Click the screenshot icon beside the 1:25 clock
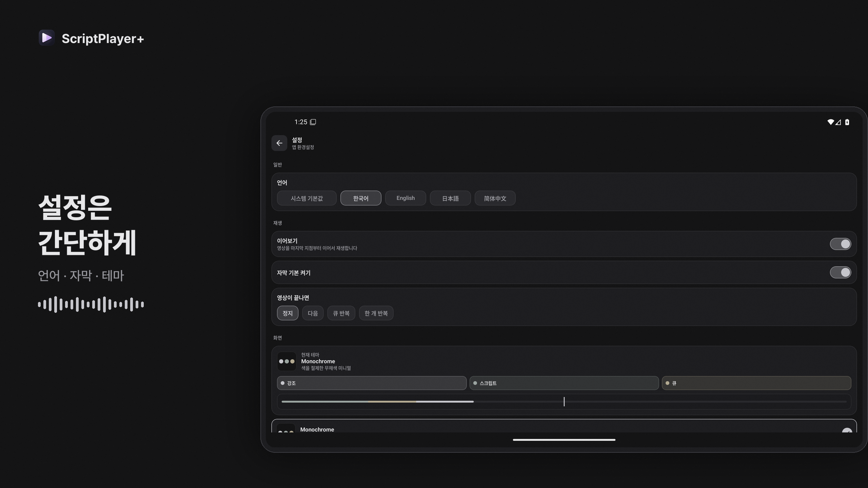This screenshot has height=488, width=868. tap(313, 122)
